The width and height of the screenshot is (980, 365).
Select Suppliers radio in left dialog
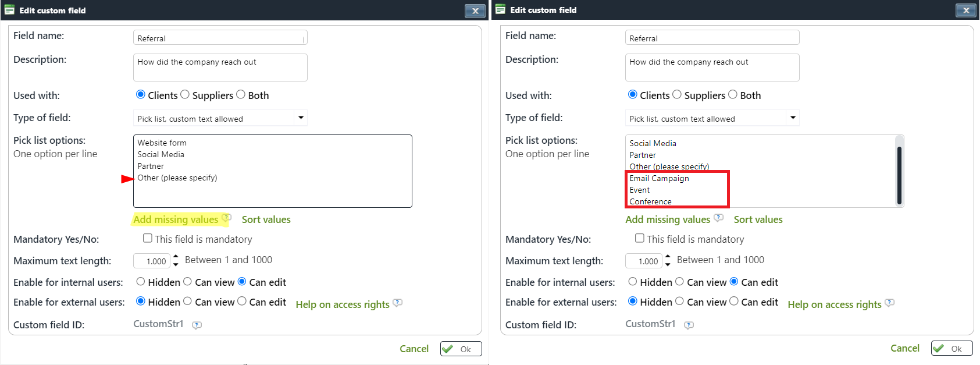tap(185, 94)
